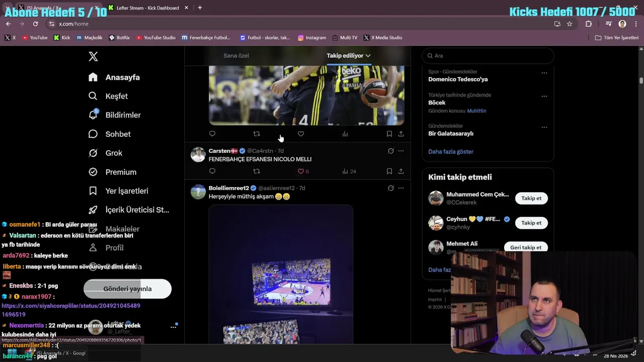Unlike Carsten's post with 6 likes
The height and width of the screenshot is (362, 644).
pyautogui.click(x=303, y=171)
